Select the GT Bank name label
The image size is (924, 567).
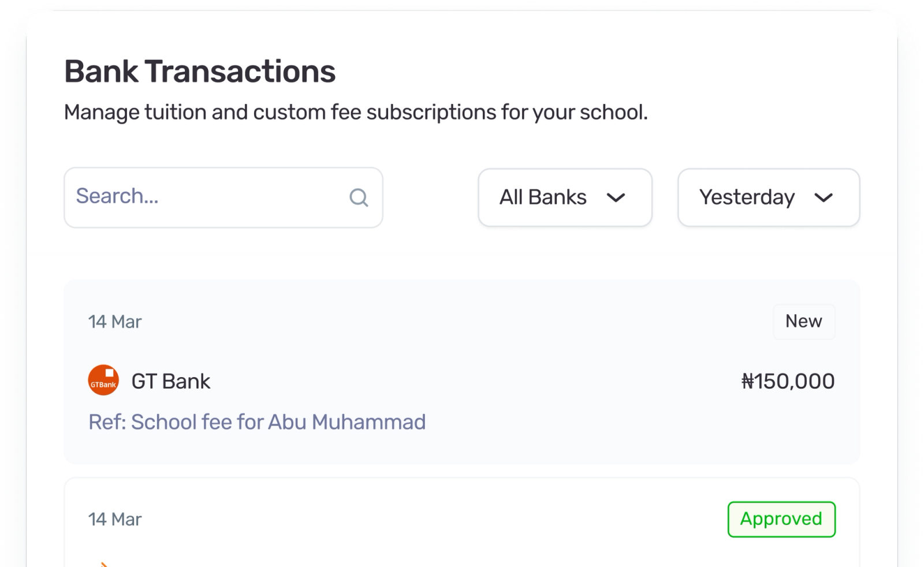tap(171, 381)
